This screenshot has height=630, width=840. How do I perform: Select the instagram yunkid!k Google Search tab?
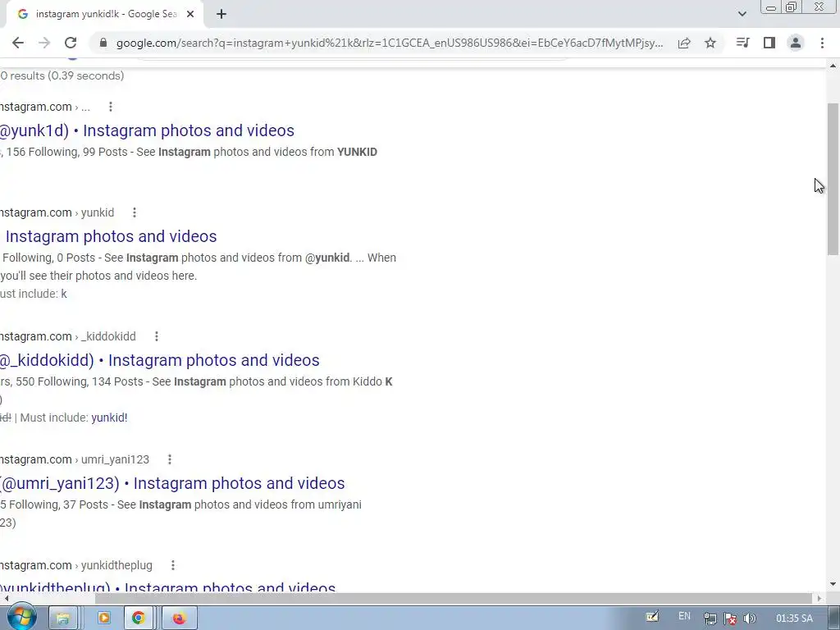[x=105, y=15]
